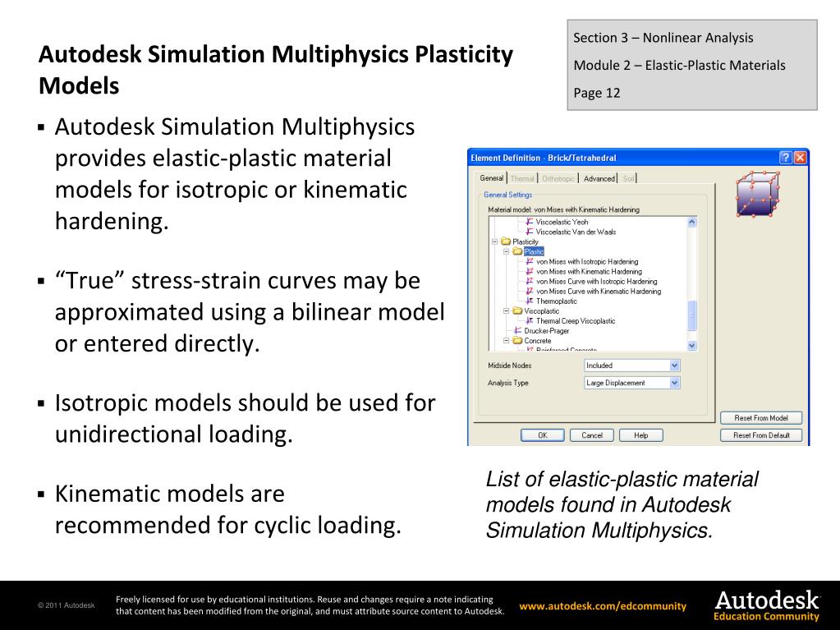Select the Drucker-Prager tree item label
This screenshot has height=630, width=840.
click(546, 331)
